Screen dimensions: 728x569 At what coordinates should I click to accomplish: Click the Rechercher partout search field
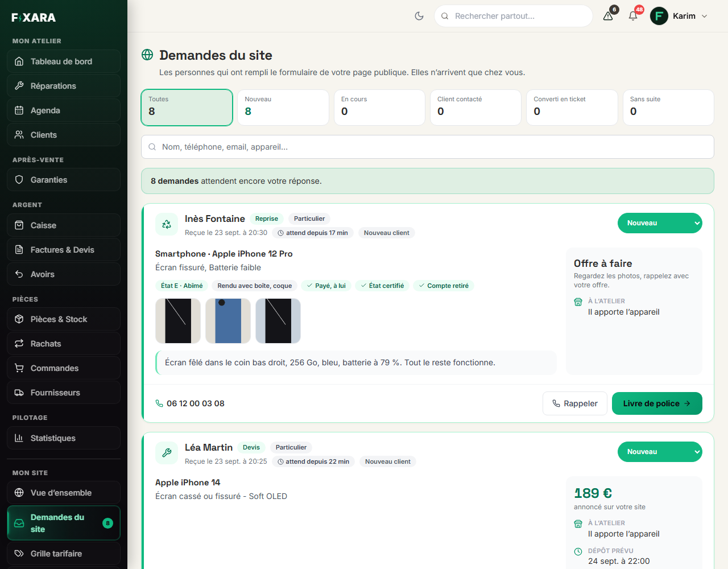[514, 16]
